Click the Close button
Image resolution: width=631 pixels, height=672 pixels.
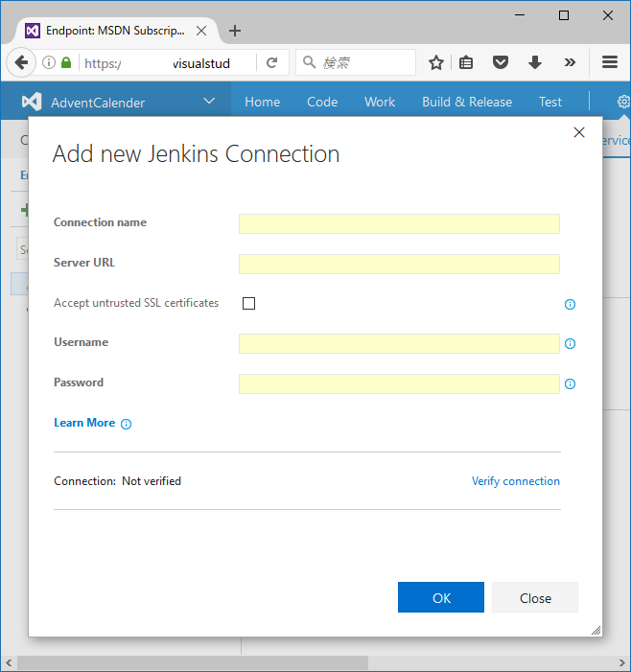[535, 597]
